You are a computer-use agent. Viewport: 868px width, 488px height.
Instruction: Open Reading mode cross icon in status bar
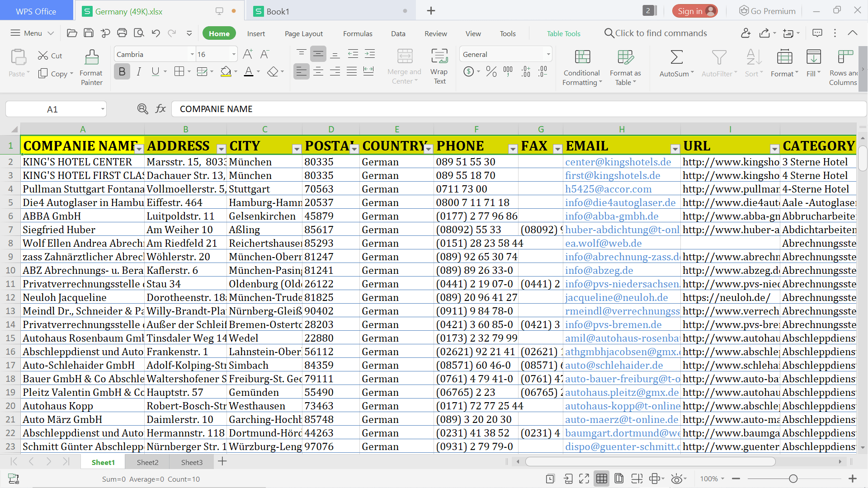[655, 479]
